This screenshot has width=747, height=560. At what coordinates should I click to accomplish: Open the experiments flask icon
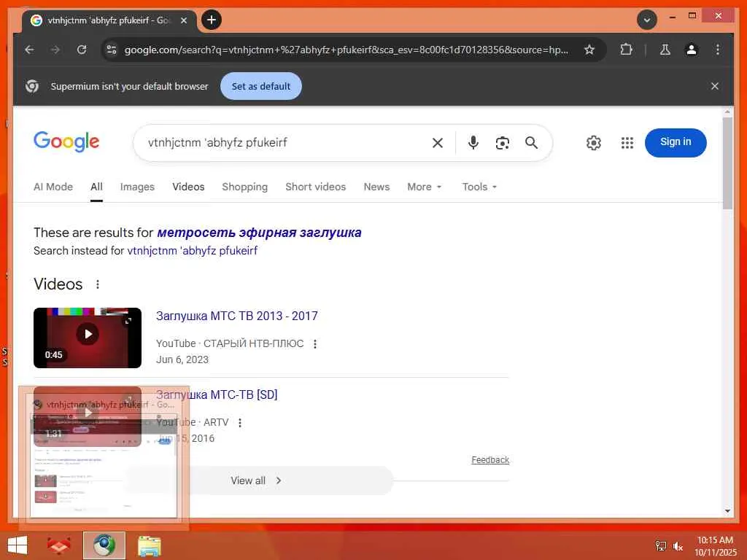(665, 50)
